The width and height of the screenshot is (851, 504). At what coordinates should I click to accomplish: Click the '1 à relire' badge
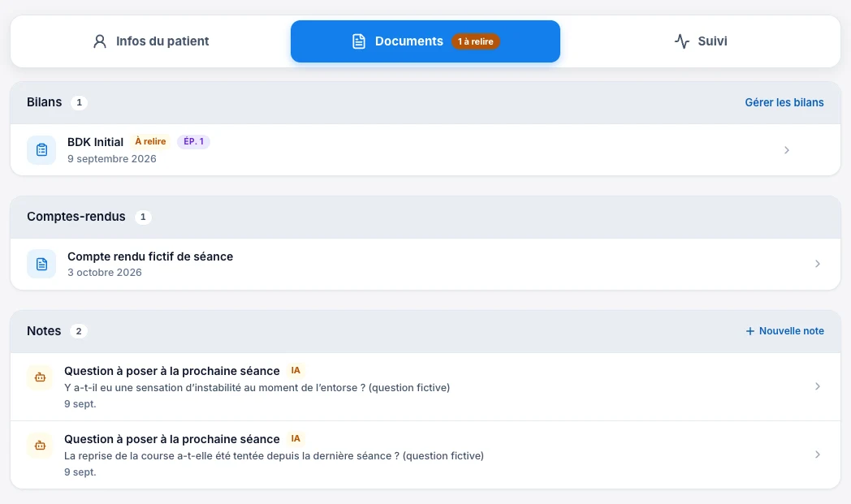click(x=475, y=41)
